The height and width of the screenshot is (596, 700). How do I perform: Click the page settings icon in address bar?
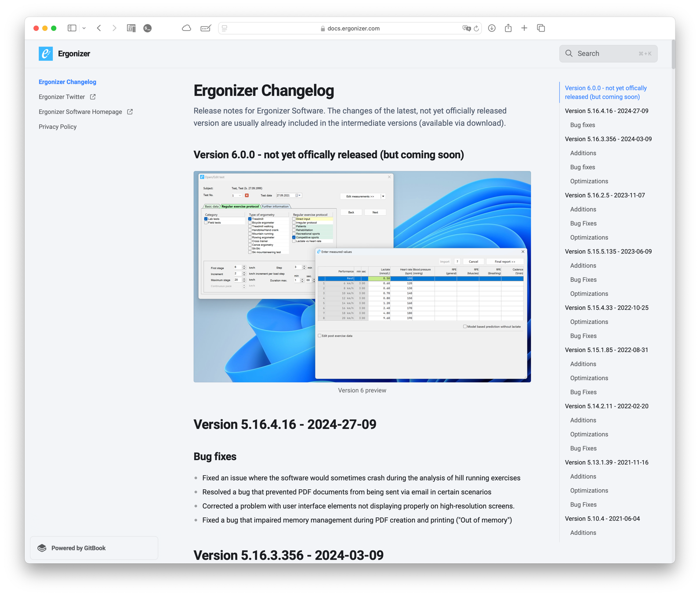tap(225, 28)
